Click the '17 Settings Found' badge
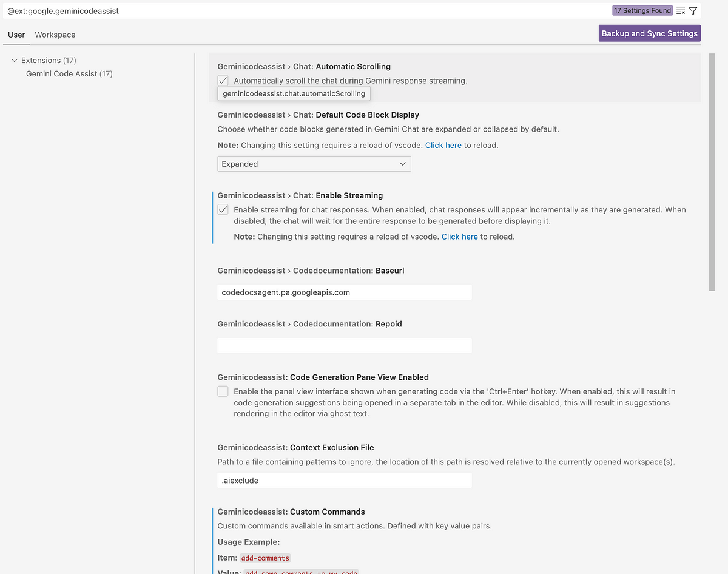The height and width of the screenshot is (574, 728). pyautogui.click(x=642, y=10)
